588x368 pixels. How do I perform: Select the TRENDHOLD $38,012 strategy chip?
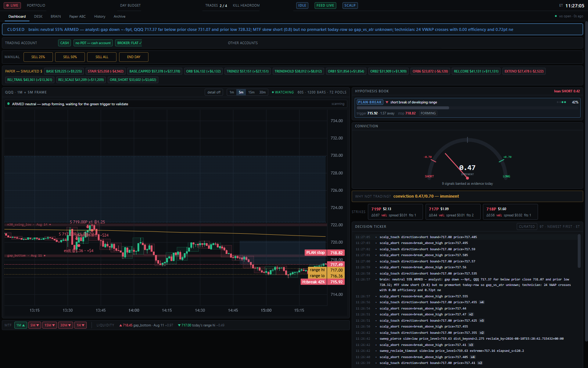[x=298, y=71]
